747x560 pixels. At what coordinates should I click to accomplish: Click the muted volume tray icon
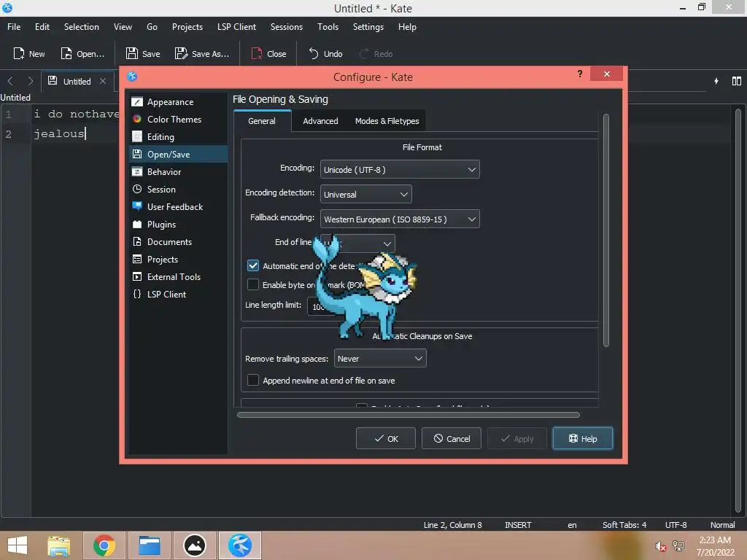click(x=660, y=546)
